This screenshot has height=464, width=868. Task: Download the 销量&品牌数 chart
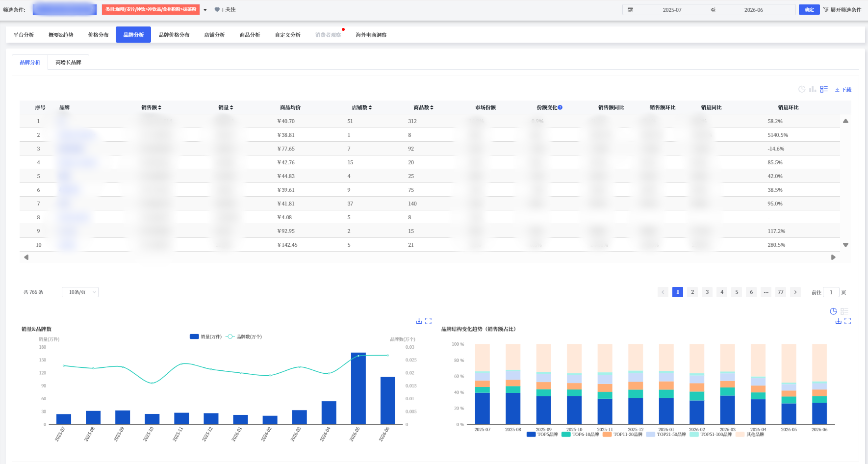pos(419,321)
